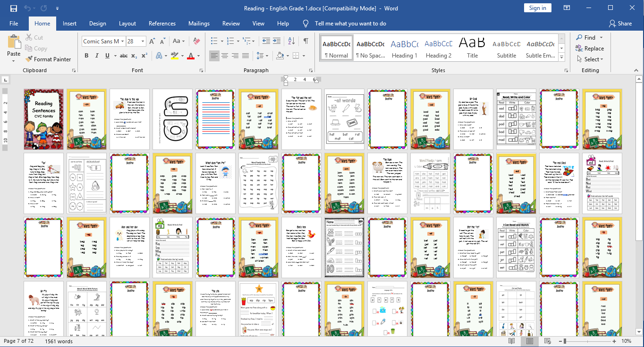Toggle Align Left paragraph alignment
The image size is (644, 347).
(x=214, y=56)
